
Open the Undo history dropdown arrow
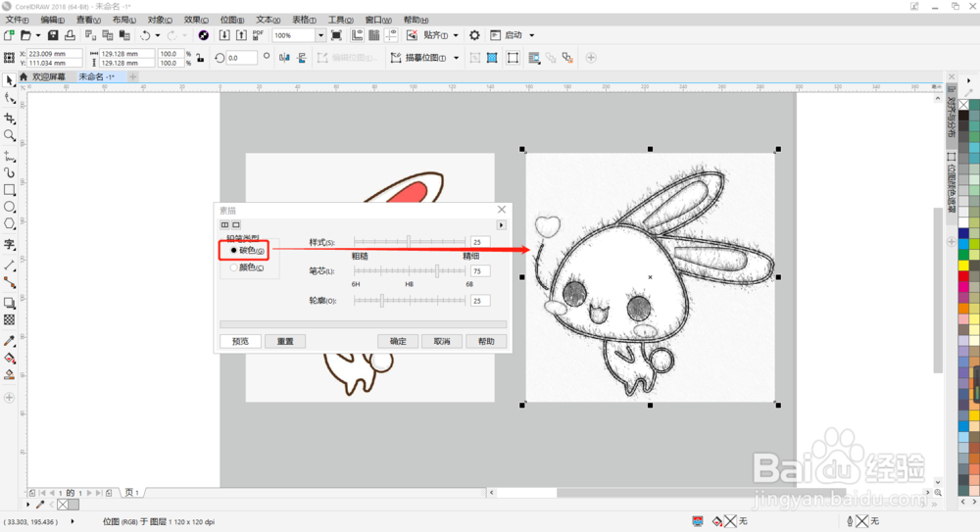pos(158,35)
